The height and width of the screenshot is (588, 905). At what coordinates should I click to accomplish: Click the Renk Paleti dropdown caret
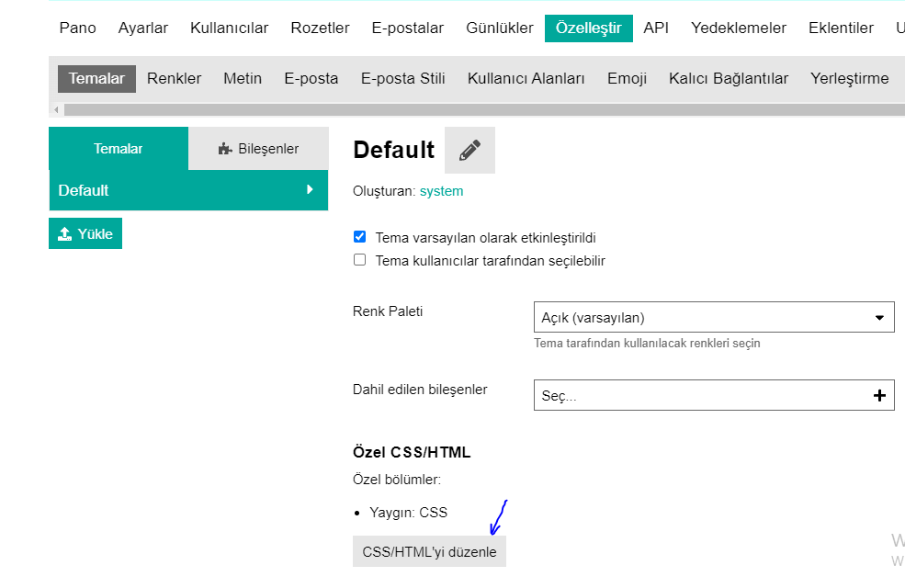coord(879,317)
